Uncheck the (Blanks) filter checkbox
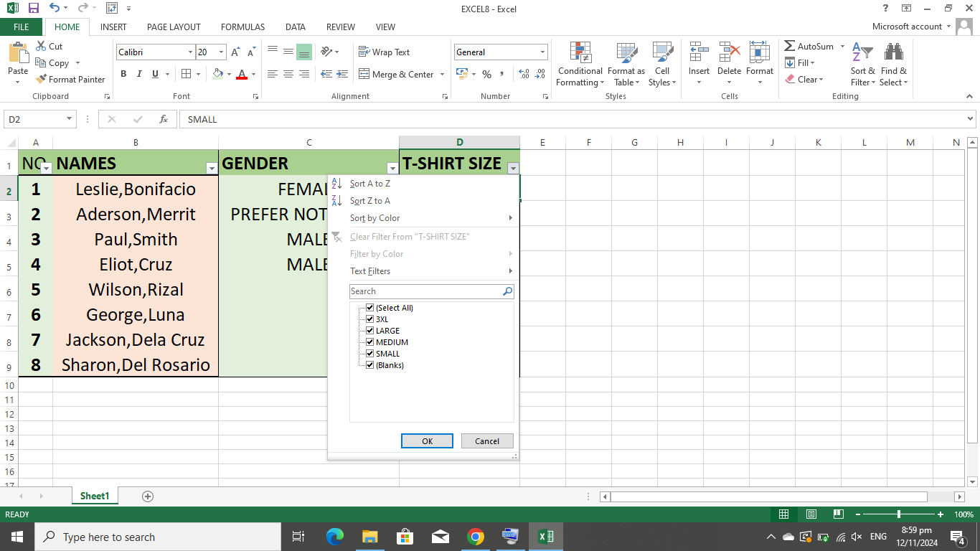Image resolution: width=980 pixels, height=551 pixels. [370, 365]
